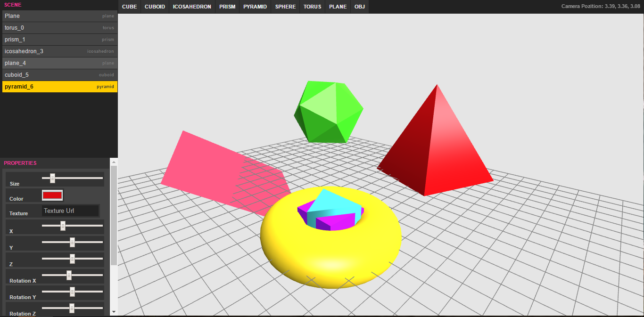
Task: Insert a TORUS shape
Action: 312,7
